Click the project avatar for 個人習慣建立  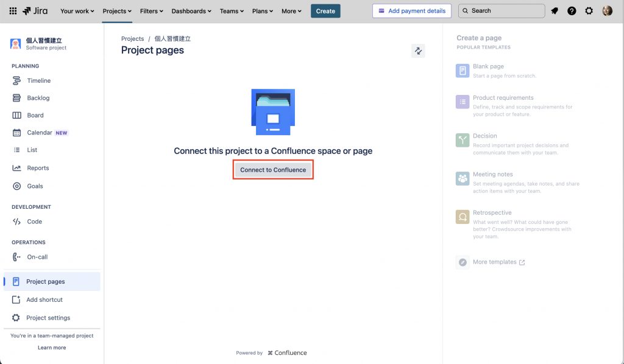tap(15, 44)
